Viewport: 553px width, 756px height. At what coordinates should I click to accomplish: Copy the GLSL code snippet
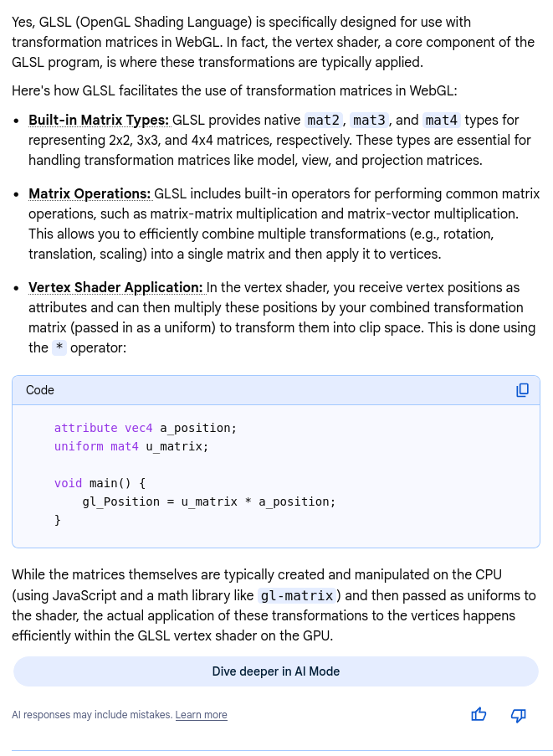(522, 390)
